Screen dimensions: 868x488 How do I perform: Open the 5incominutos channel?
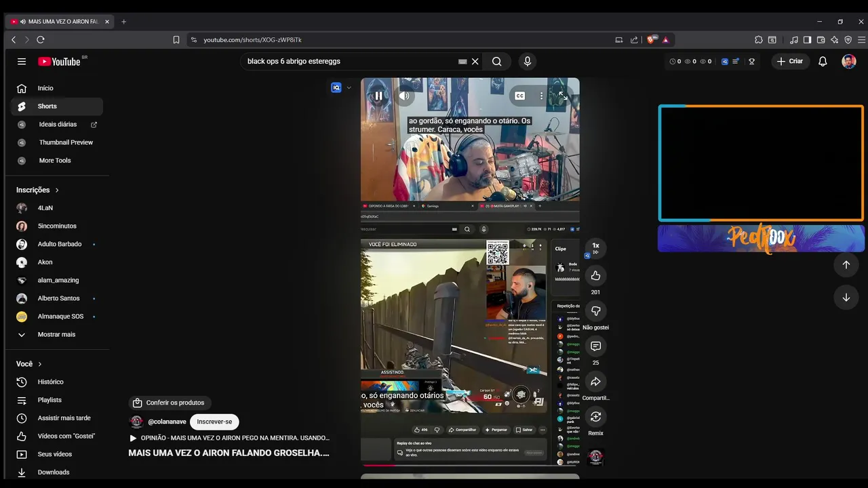pyautogui.click(x=57, y=226)
